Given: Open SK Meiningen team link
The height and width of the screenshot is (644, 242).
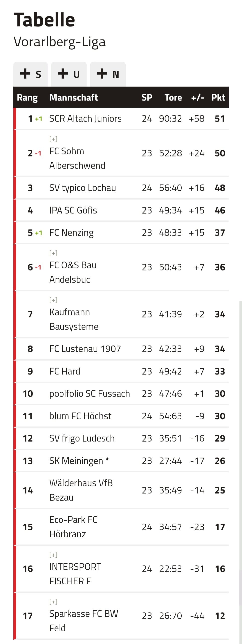Looking at the screenshot, I should tap(79, 461).
